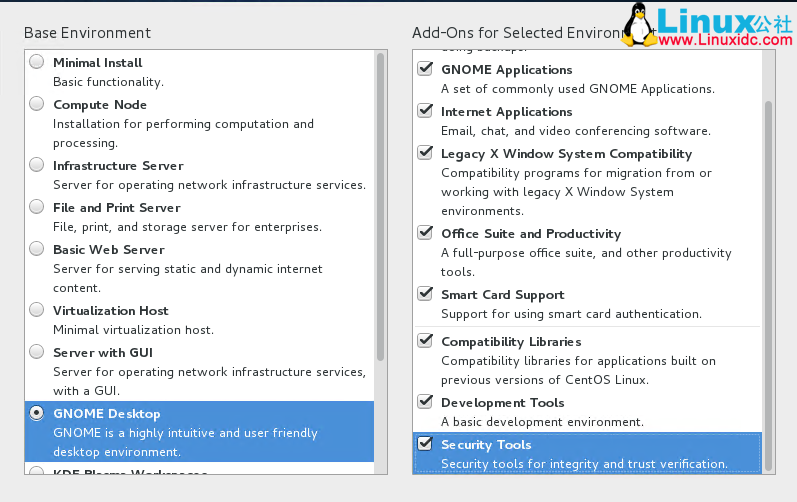The width and height of the screenshot is (797, 502).
Task: Select Basic Web Server radio button
Action: (37, 249)
